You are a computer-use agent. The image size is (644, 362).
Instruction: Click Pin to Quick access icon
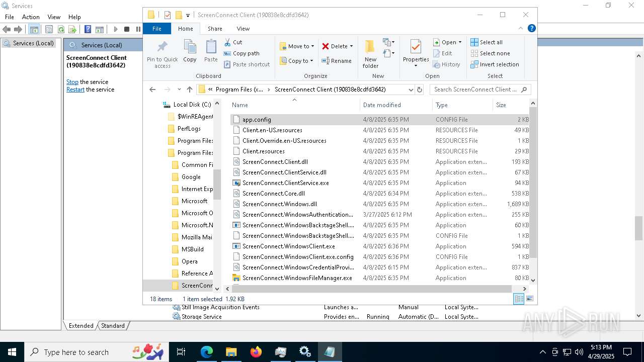[162, 54]
